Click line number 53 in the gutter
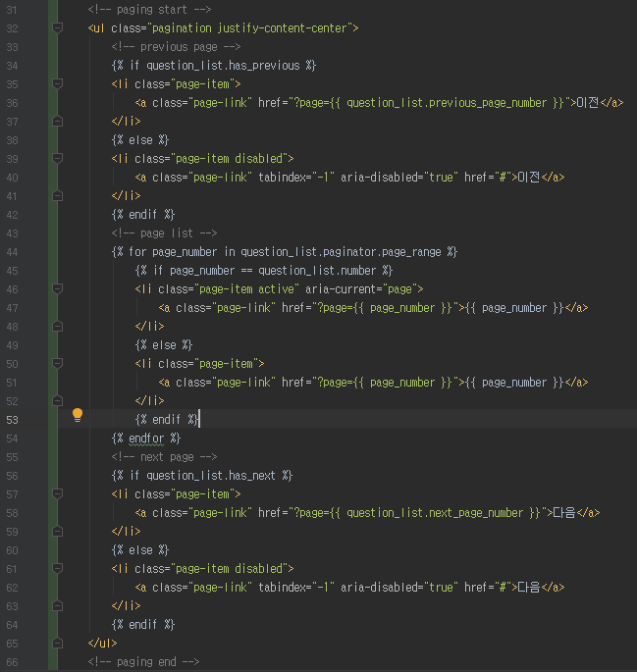 coord(12,420)
